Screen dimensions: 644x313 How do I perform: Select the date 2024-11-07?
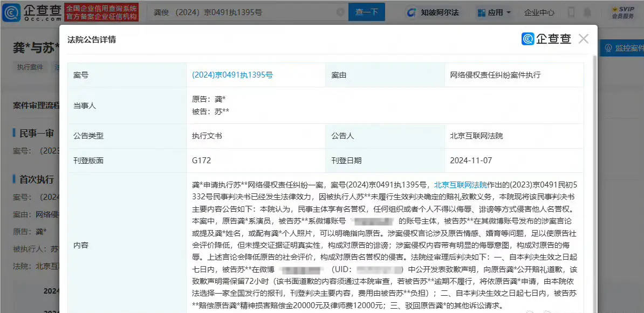pos(471,161)
